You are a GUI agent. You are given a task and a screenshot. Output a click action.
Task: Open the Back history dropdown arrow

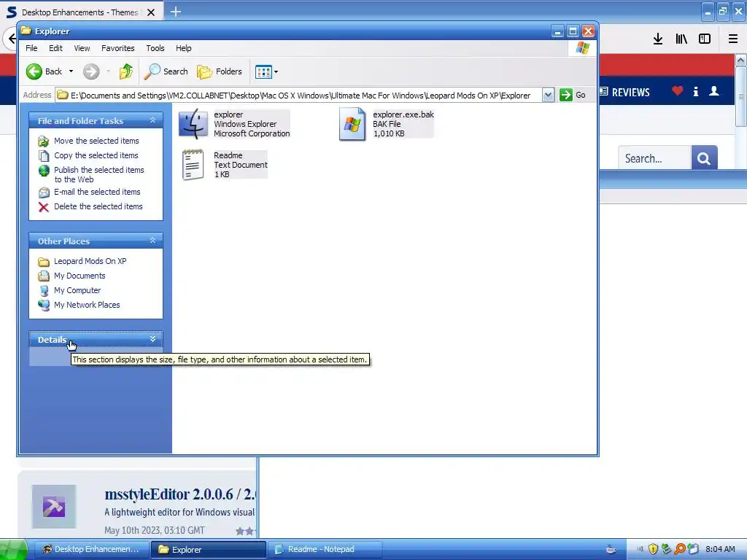click(x=71, y=71)
